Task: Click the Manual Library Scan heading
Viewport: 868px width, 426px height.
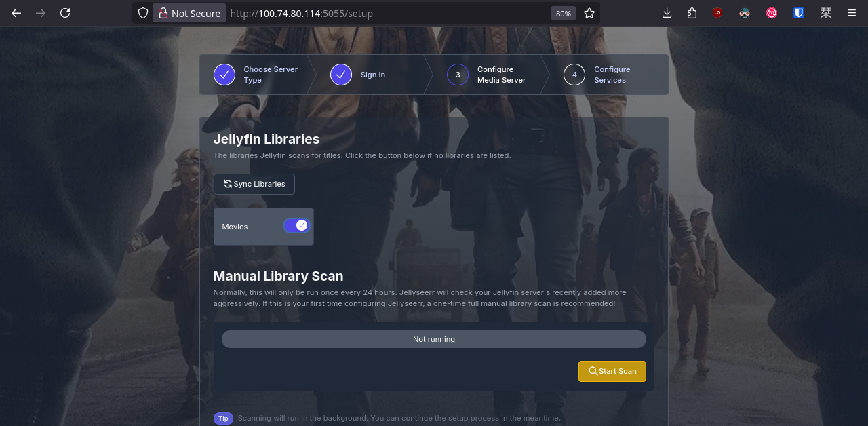Action: click(279, 276)
